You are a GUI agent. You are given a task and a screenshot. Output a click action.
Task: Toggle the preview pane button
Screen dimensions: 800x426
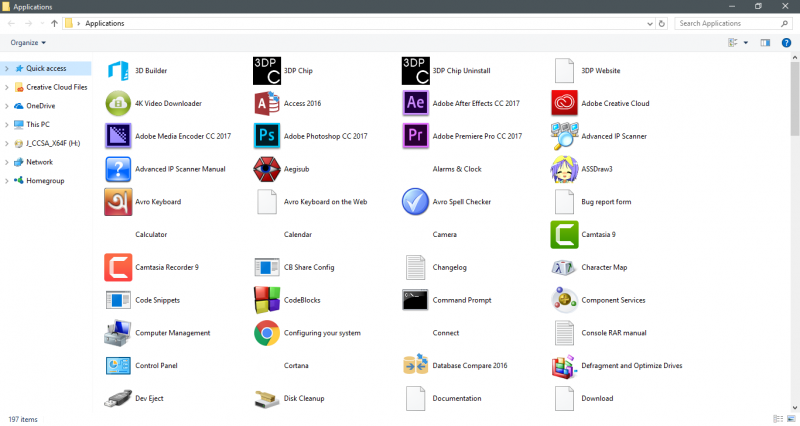tap(765, 43)
